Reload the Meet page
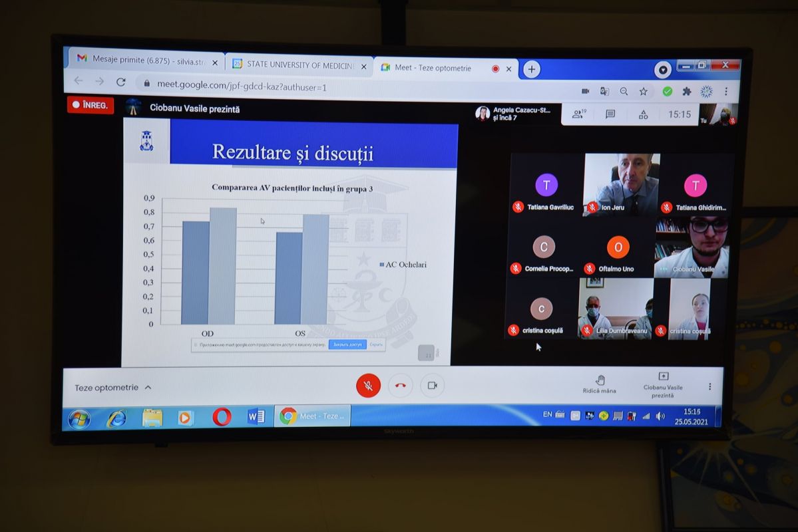The image size is (798, 532). pos(120,82)
